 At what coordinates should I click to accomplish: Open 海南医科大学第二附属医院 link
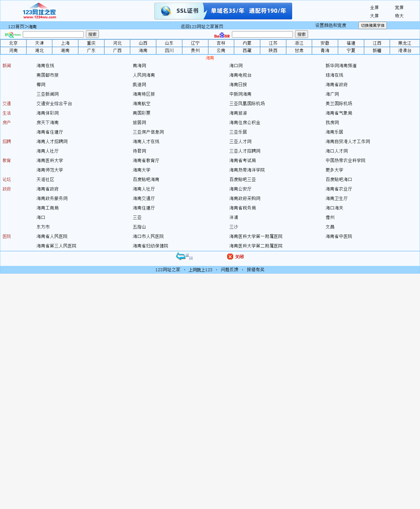click(x=256, y=246)
